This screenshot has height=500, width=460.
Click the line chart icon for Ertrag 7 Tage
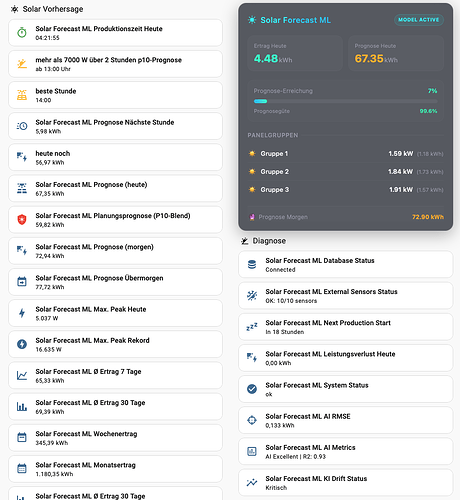(x=22, y=375)
